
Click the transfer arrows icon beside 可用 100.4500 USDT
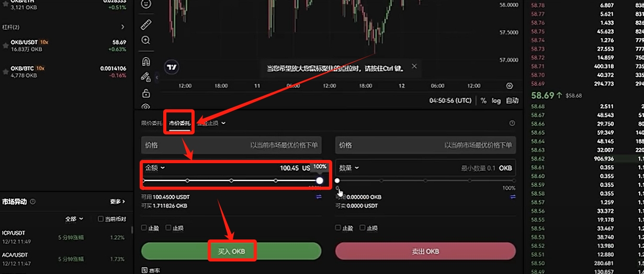pyautogui.click(x=319, y=197)
